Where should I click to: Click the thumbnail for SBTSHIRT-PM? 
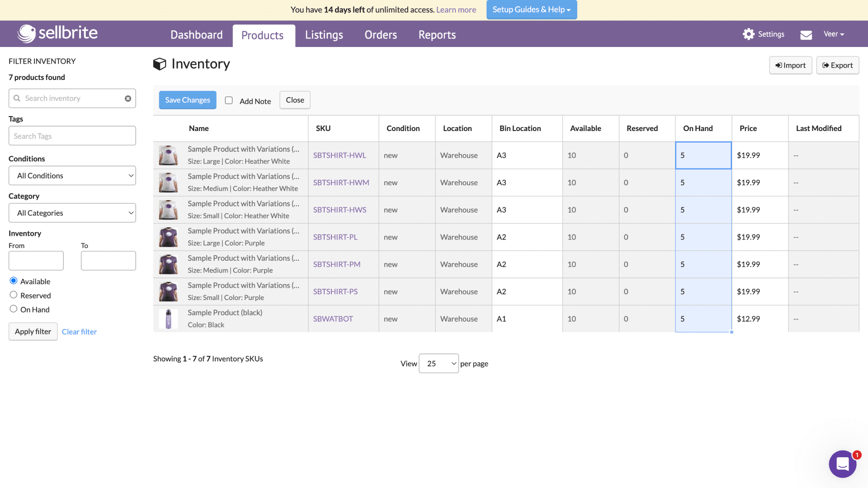tap(168, 264)
